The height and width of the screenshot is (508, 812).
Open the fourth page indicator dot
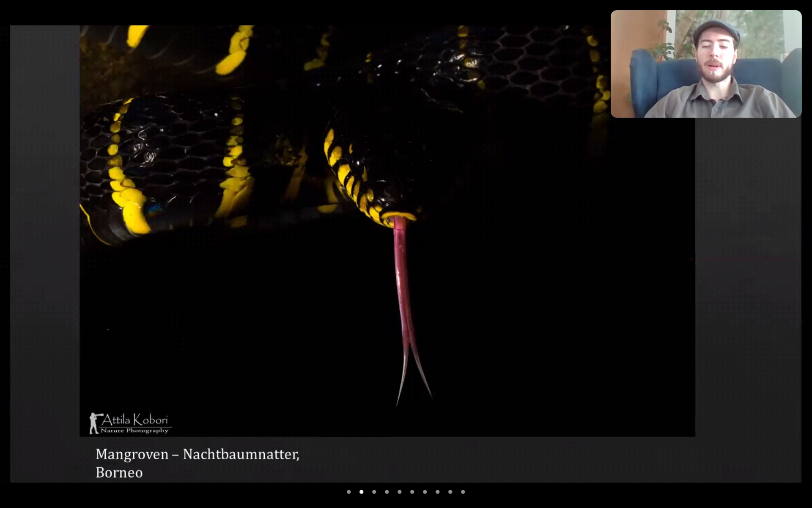[x=387, y=492]
